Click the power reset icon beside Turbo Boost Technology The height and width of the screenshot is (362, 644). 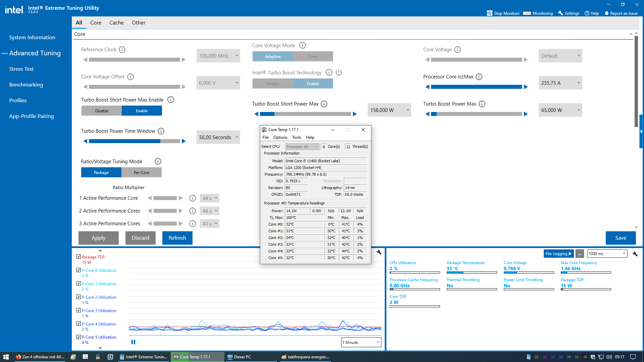339,72
